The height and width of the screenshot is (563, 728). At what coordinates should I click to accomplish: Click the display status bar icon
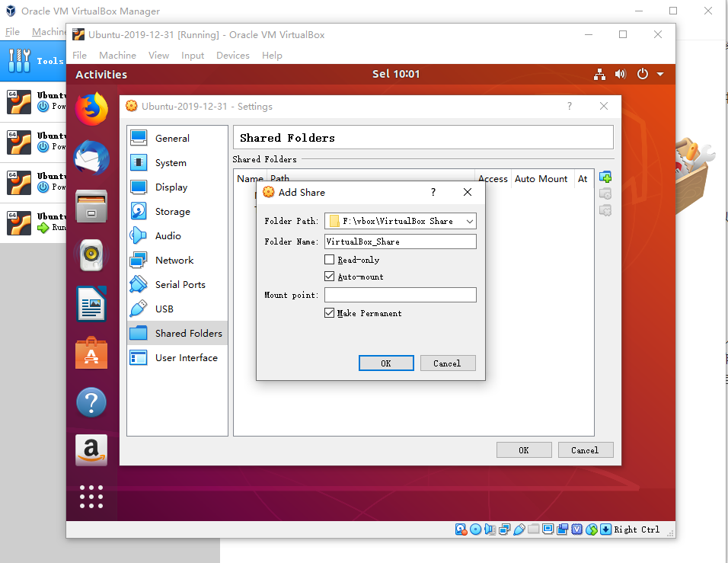click(548, 529)
